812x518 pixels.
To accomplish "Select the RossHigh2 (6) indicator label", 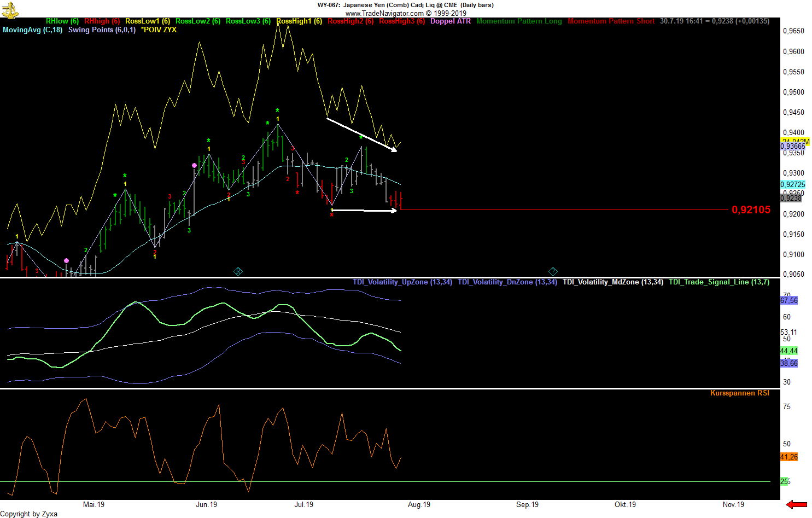I will click(x=350, y=21).
